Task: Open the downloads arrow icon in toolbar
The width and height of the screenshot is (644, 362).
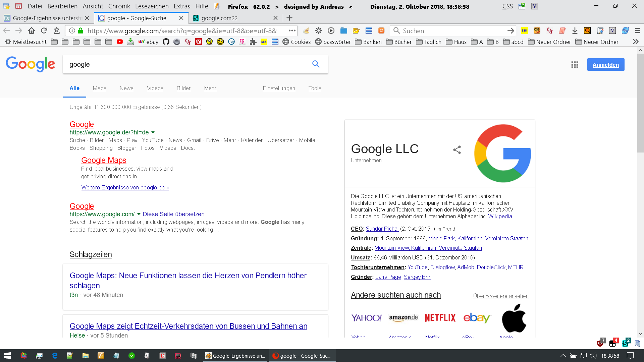Action: coord(575,31)
